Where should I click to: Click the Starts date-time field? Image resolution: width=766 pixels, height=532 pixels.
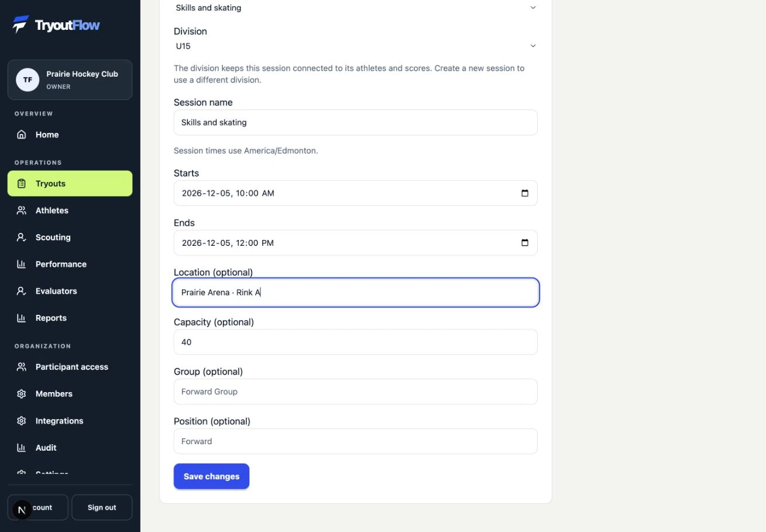pos(356,193)
